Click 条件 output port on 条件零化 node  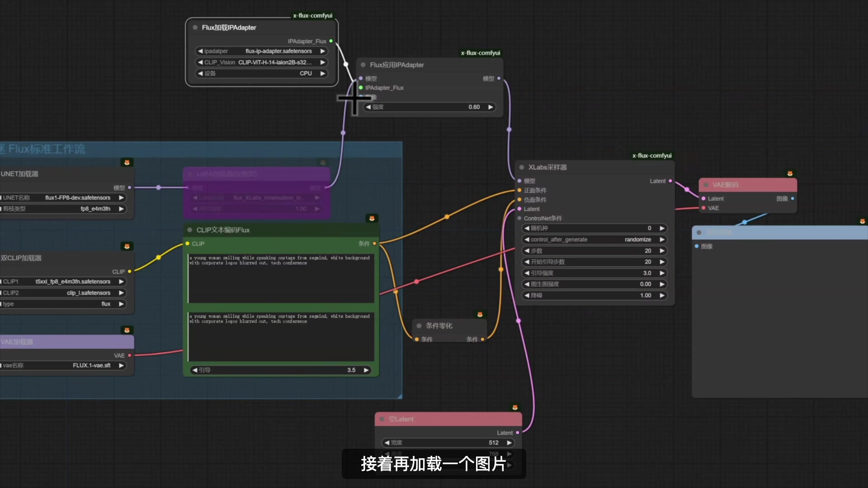point(482,339)
